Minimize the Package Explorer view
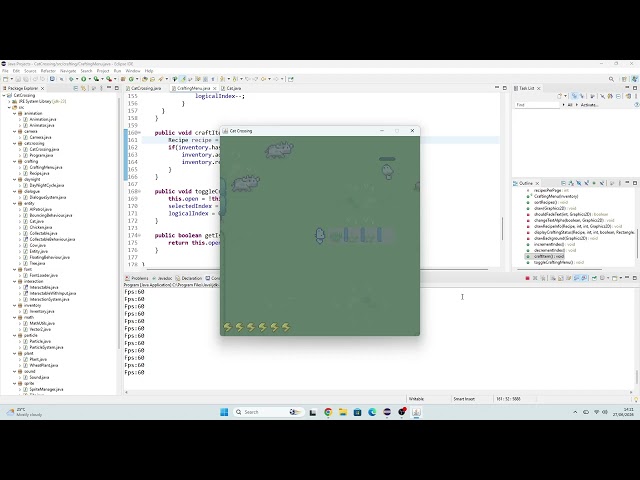 click(x=109, y=88)
